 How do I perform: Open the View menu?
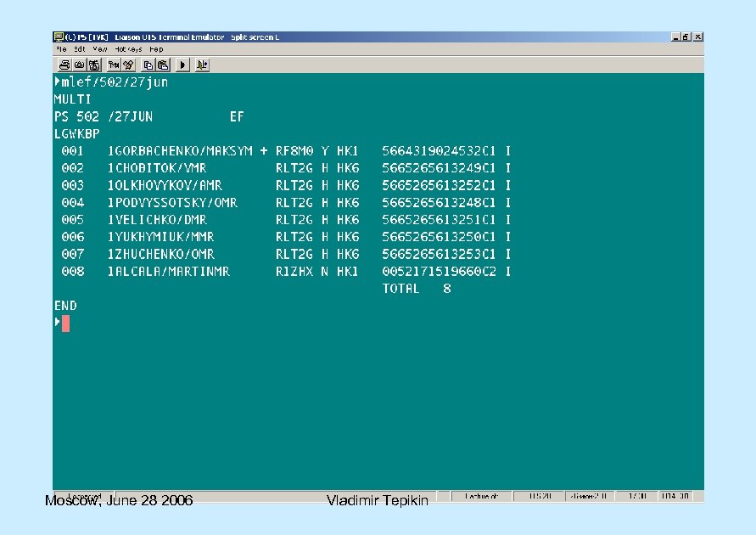tap(100, 49)
